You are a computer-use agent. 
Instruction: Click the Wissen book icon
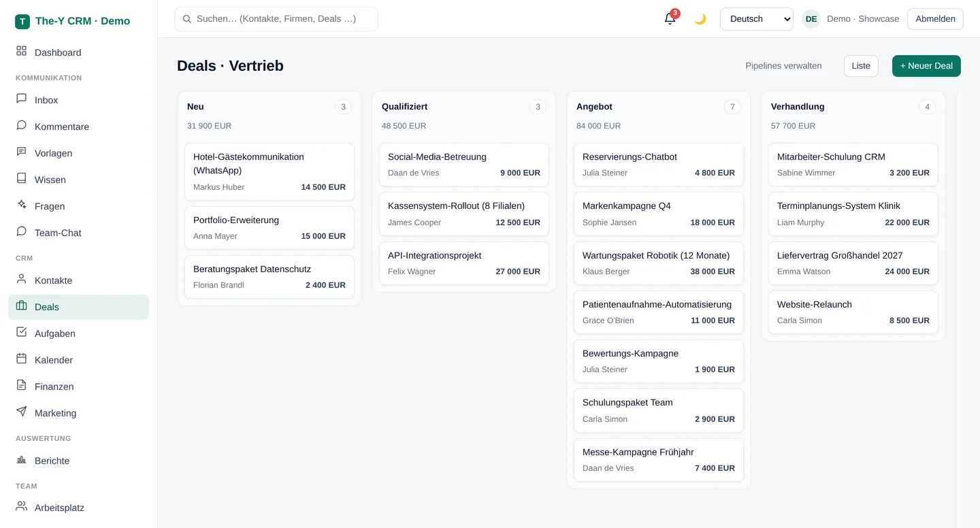(22, 178)
